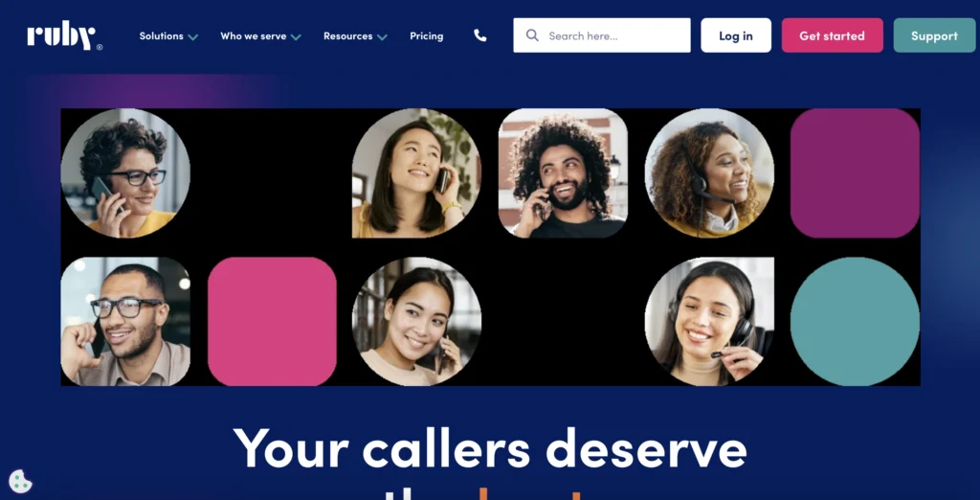Click the pink Get started button

point(832,35)
